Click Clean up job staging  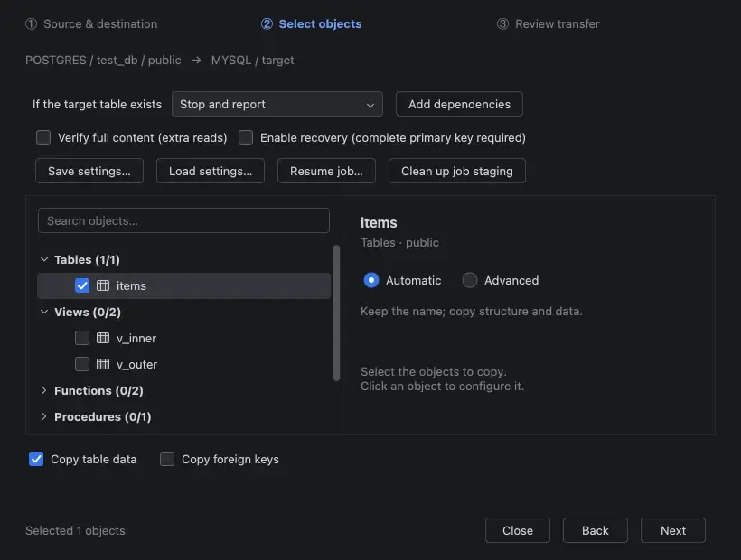[457, 171]
